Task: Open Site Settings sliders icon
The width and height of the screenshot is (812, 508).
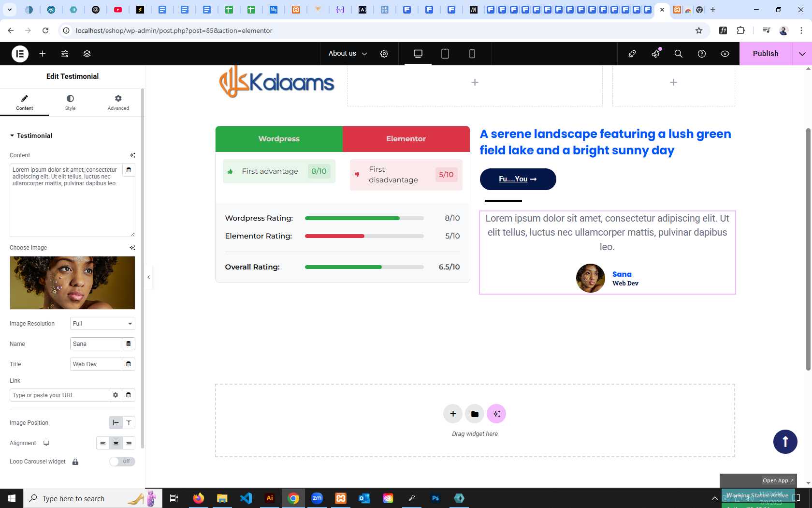Action: [65, 54]
